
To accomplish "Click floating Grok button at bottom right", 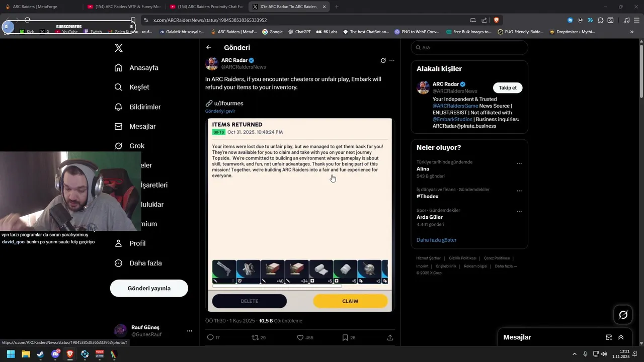I will pyautogui.click(x=623, y=315).
